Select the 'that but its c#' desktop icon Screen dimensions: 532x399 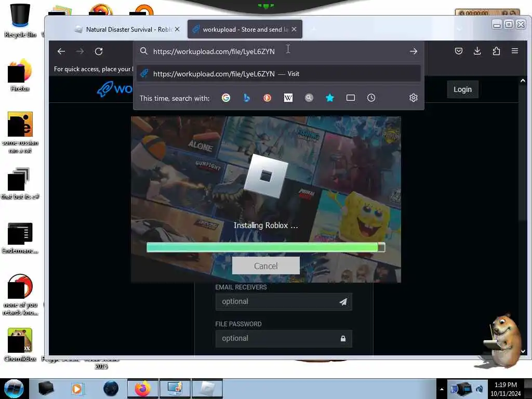point(20,183)
